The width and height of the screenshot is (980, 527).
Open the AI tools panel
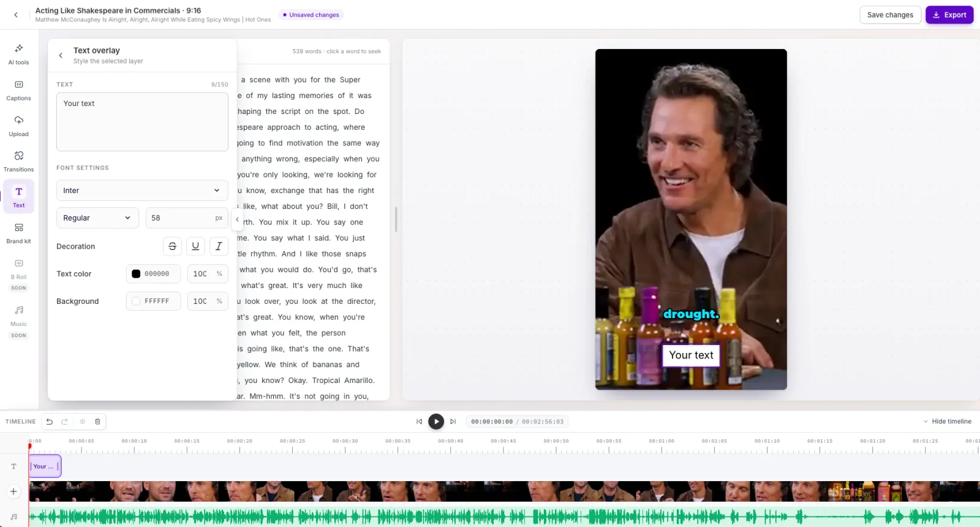18,54
